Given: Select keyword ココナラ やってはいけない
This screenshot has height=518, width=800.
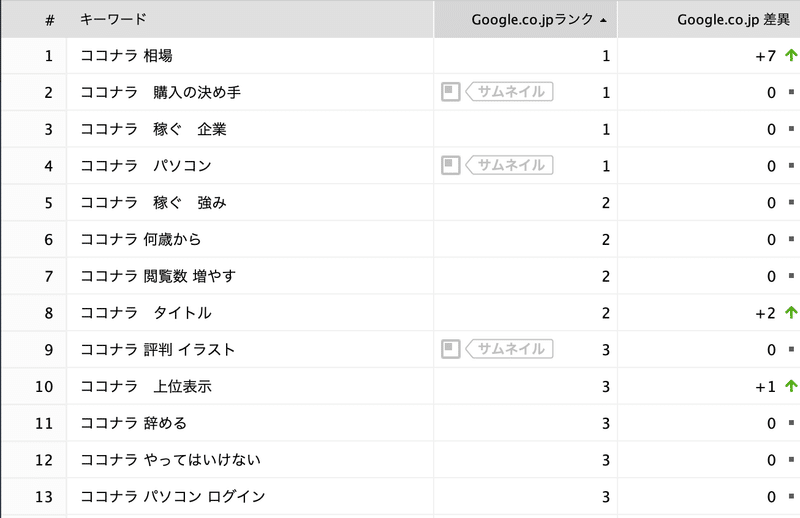Looking at the screenshot, I should click(x=170, y=459).
